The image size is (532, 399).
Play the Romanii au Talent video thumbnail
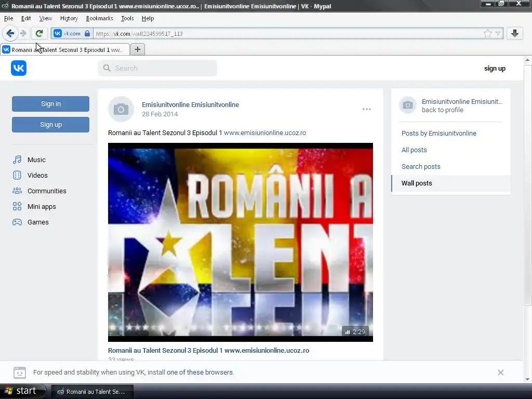tap(240, 242)
